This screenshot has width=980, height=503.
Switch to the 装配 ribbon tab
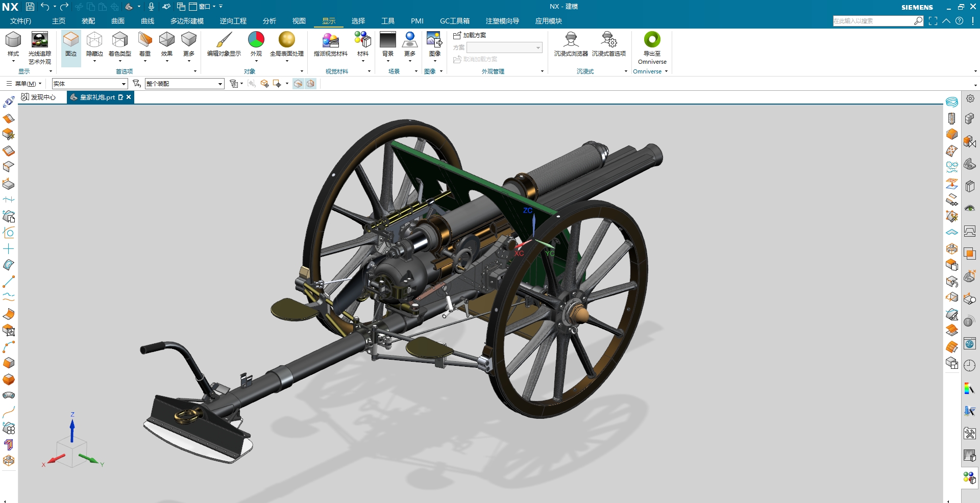tap(88, 21)
